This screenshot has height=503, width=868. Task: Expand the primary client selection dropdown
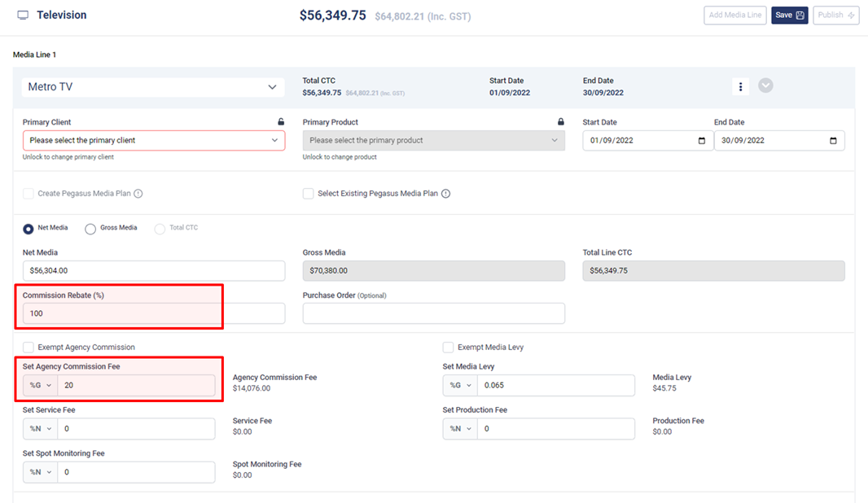coord(154,141)
